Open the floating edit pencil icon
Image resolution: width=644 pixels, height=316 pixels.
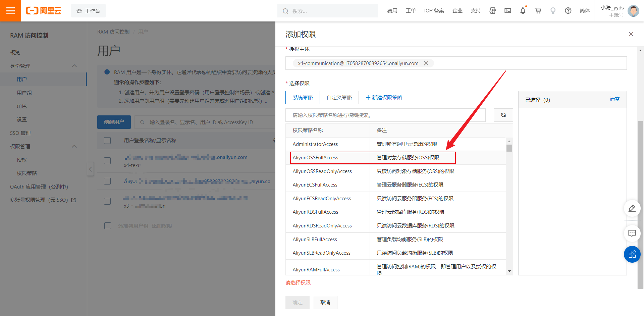(632, 208)
